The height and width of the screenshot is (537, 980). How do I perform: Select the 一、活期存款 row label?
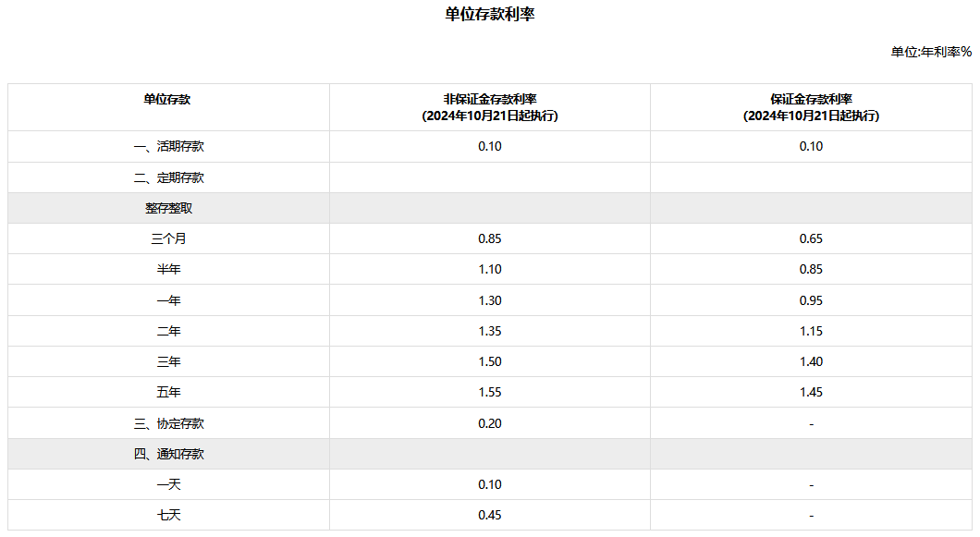tap(169, 146)
